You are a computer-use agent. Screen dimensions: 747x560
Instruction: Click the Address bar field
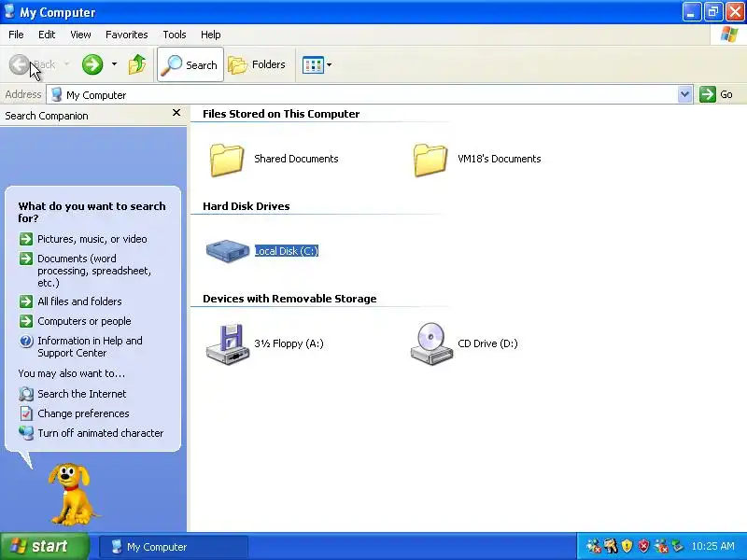(x=369, y=94)
